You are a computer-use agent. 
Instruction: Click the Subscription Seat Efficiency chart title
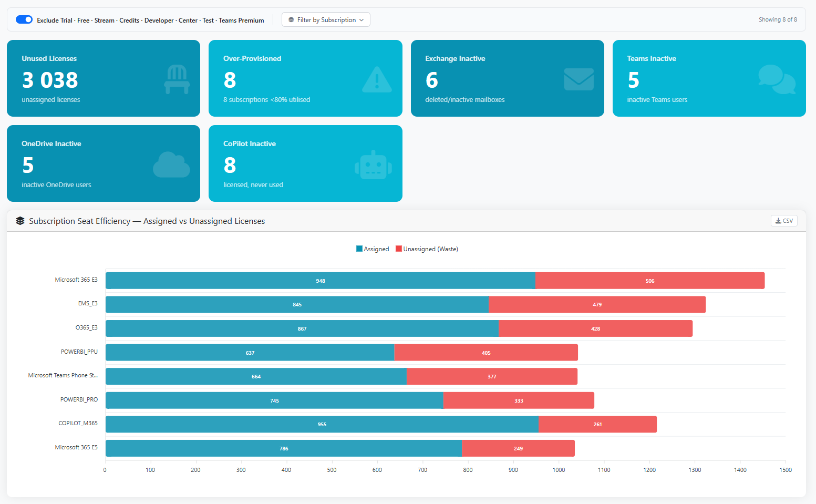pos(147,221)
